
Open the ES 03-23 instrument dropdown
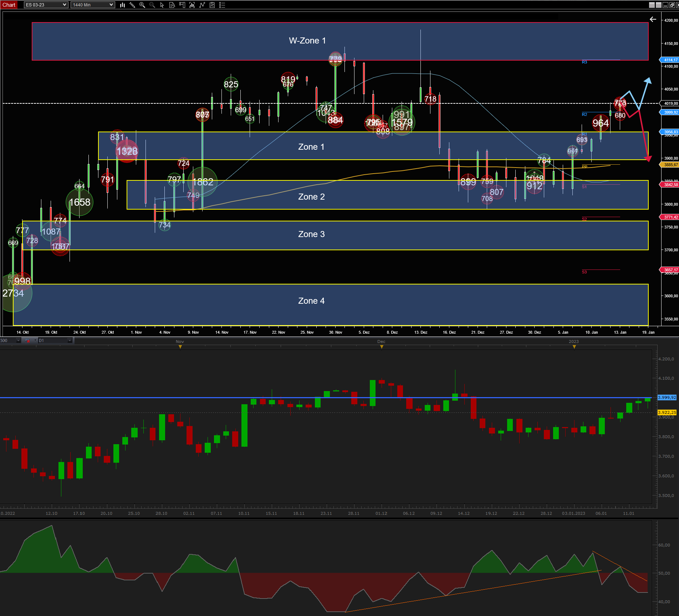[46, 5]
